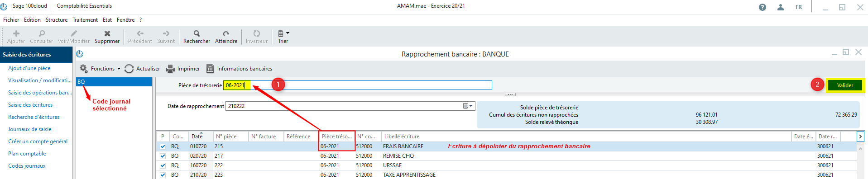Click the Libellé écriture column header
This screenshot has height=179, width=868.
586,137
